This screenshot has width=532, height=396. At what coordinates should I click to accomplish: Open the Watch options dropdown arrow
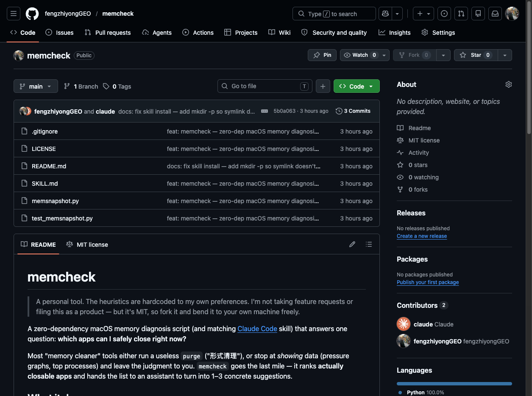coord(384,55)
